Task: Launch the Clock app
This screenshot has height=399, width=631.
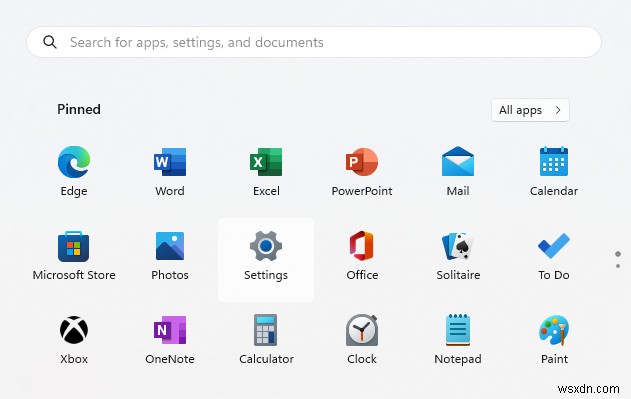Action: 362,330
